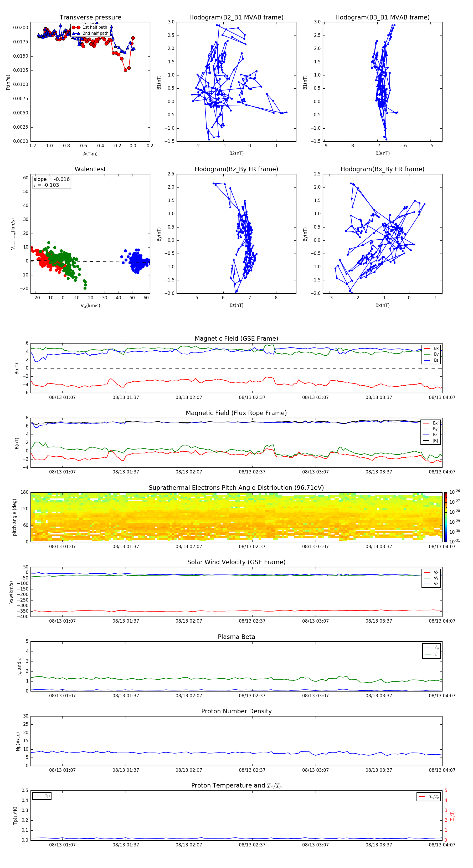The height and width of the screenshot is (868, 473).
Task: Select "By'" in the Flux Rope legend
Action: click(431, 429)
